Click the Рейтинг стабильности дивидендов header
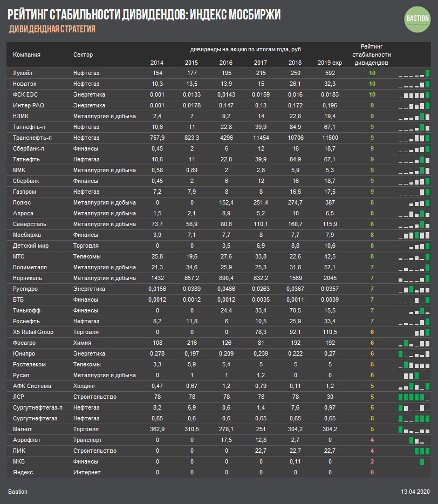Image resolution: width=438 pixels, height=504 pixels. (372, 55)
